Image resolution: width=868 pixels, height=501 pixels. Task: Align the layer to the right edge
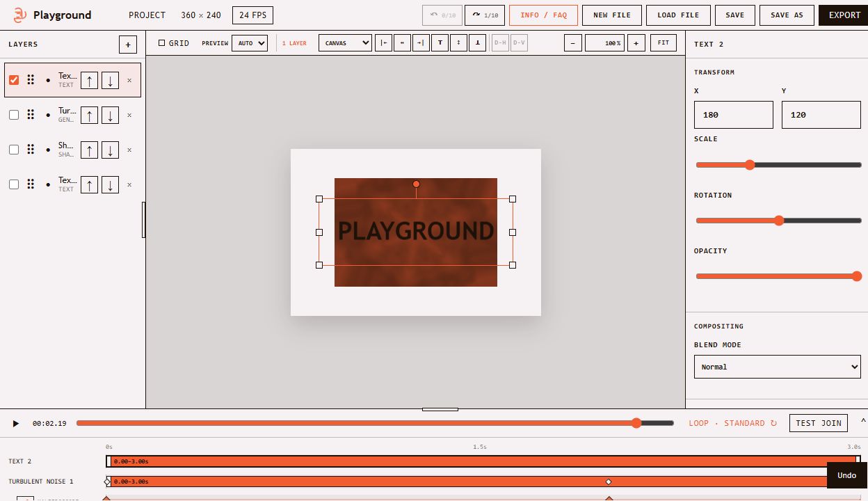click(x=421, y=43)
